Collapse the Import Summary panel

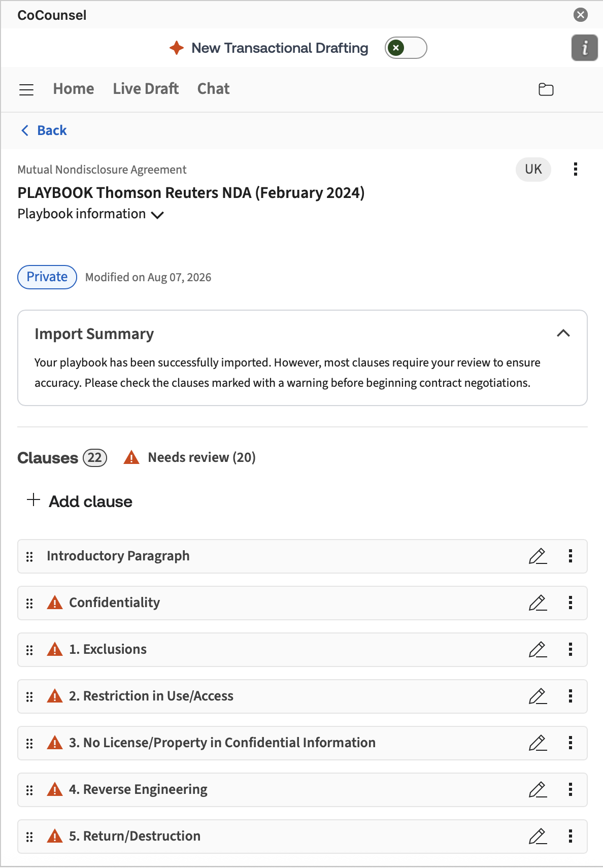[x=563, y=333]
